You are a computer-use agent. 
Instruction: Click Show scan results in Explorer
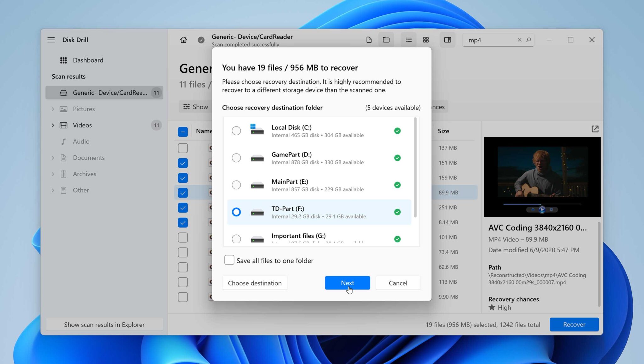[x=104, y=324]
